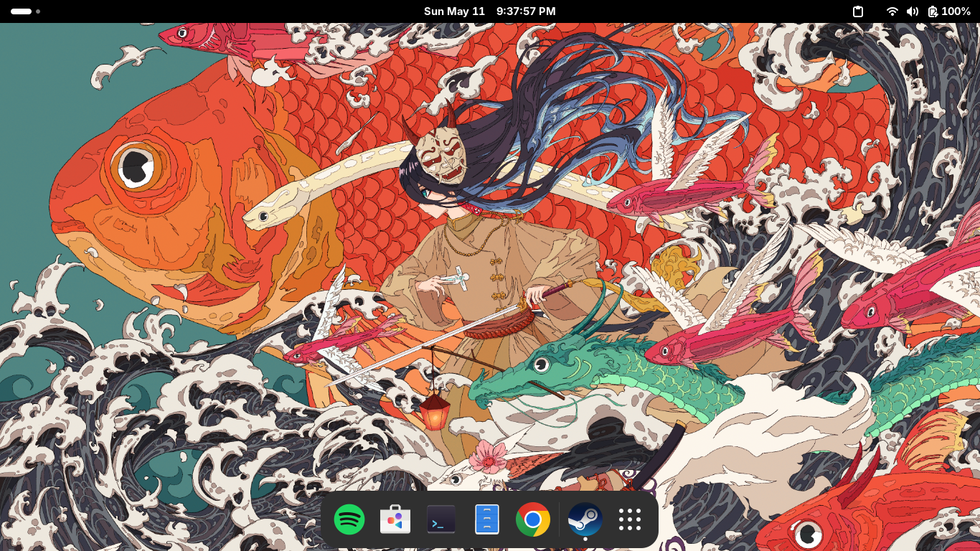
Task: Open the Terminal from the dock
Action: pos(441,519)
